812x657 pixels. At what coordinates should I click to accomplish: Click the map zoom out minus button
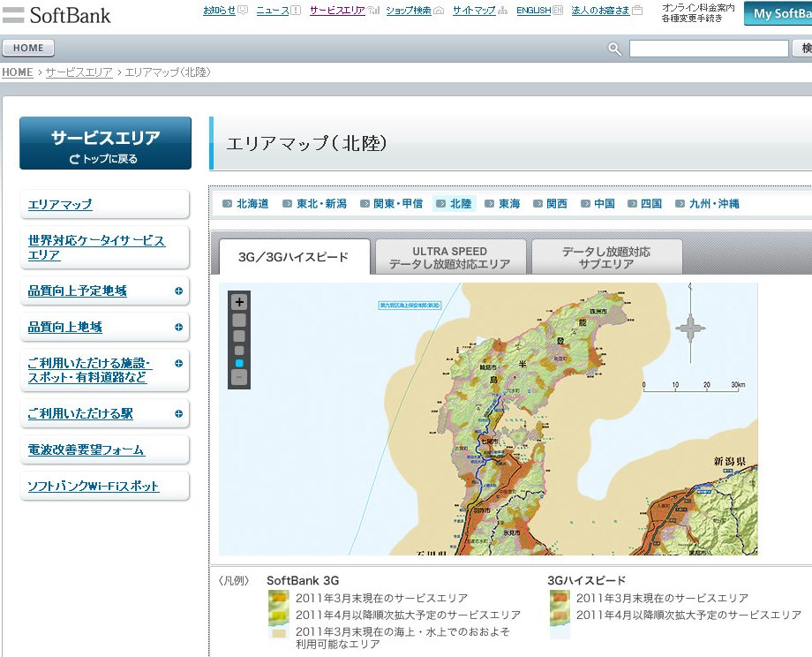[x=239, y=377]
